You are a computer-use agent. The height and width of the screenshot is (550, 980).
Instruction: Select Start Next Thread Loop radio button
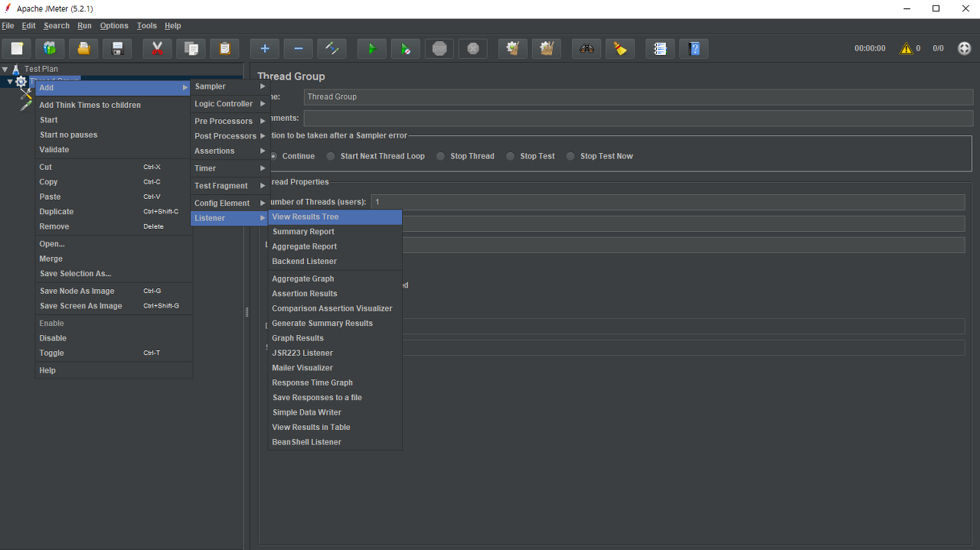pyautogui.click(x=331, y=156)
